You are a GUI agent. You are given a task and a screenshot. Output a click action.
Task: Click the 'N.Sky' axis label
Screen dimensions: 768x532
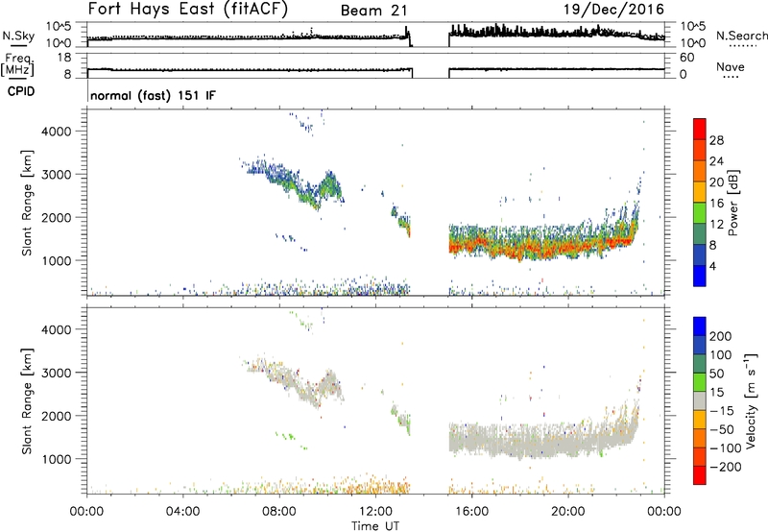(x=18, y=36)
